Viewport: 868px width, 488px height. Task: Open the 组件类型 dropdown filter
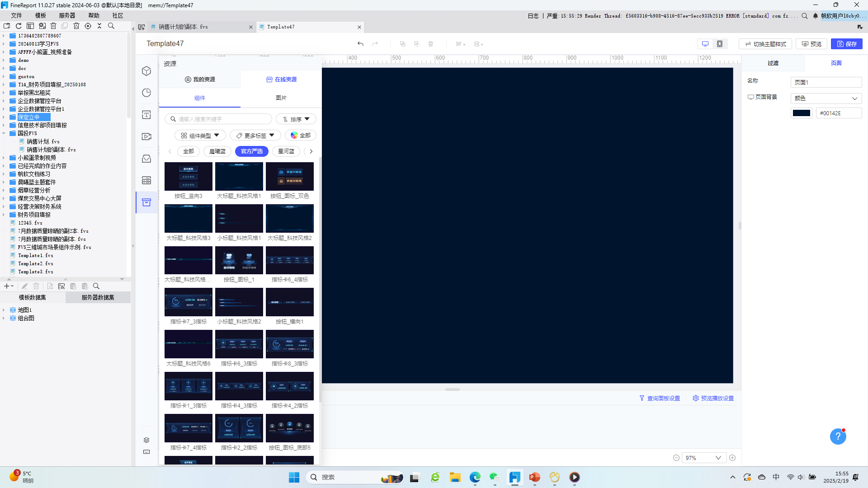200,136
